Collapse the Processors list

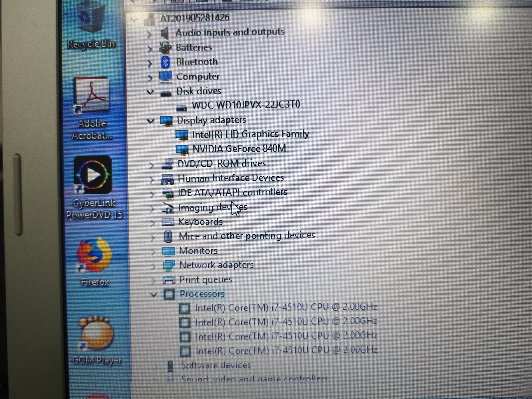click(x=153, y=295)
